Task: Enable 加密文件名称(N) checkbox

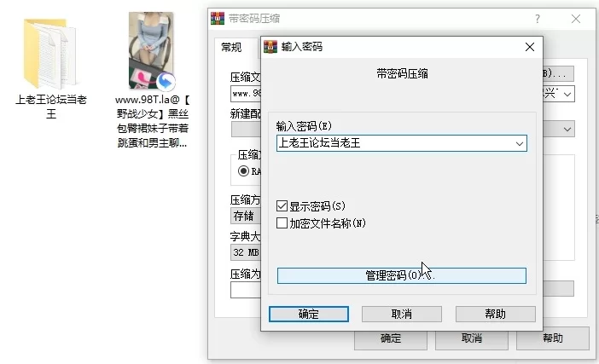Action: (282, 222)
